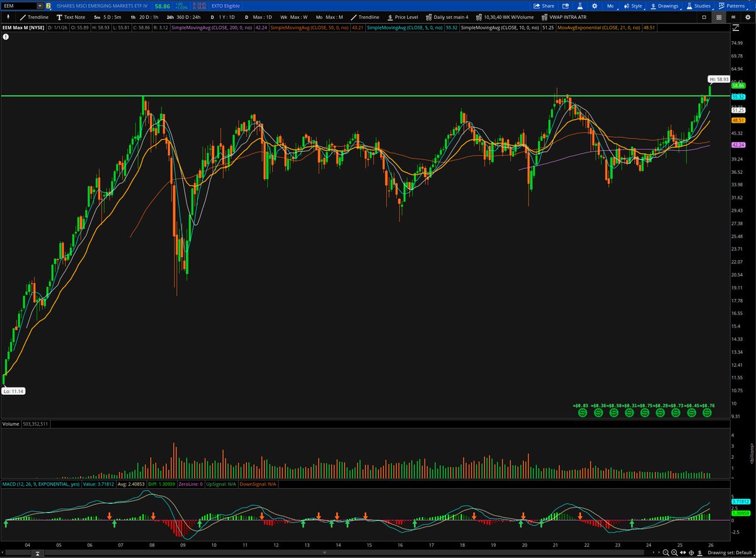The image size is (756, 558).
Task: Open chart settings gear beside the Mo button
Action: coord(596,6)
